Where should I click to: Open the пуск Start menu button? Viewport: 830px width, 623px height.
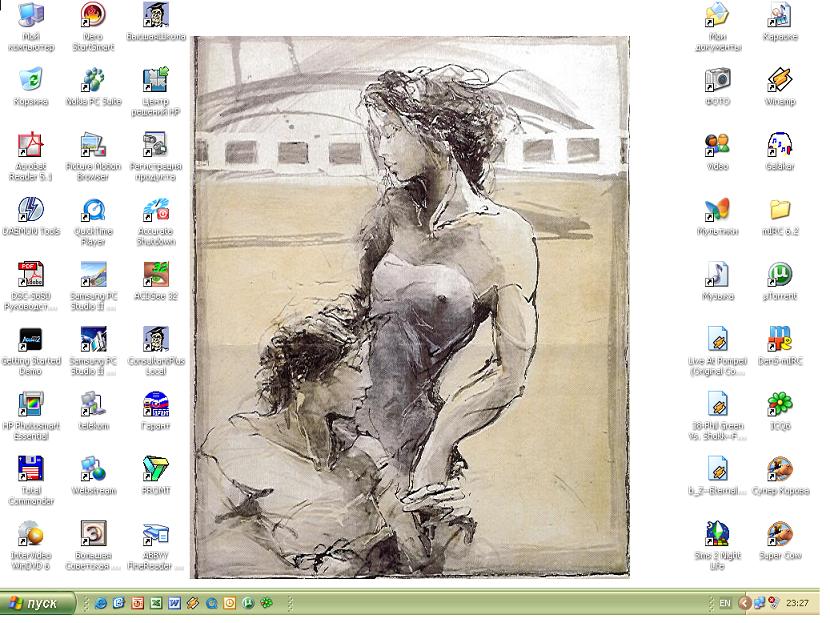click(x=37, y=603)
